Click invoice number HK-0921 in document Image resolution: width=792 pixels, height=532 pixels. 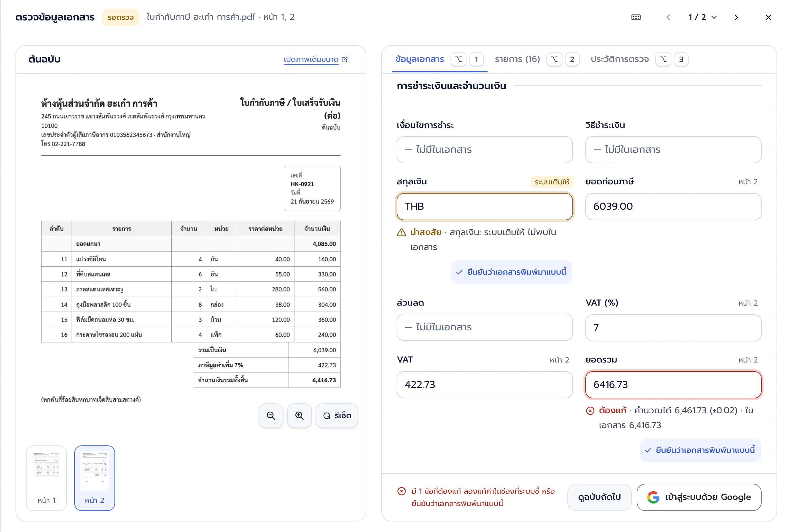(302, 184)
